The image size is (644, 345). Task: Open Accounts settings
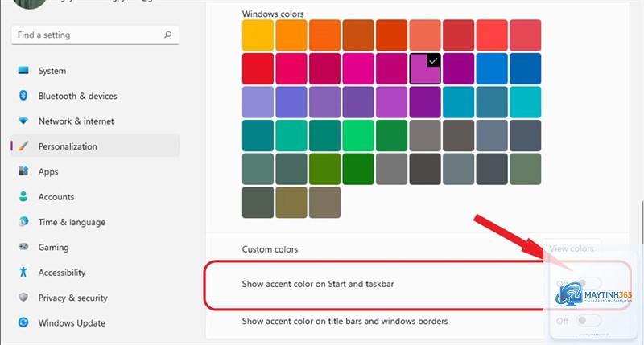point(95,197)
